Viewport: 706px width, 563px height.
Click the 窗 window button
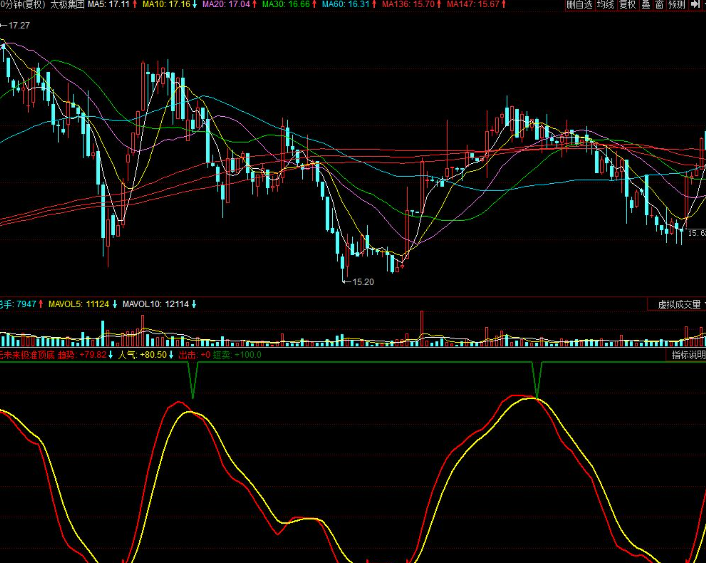pos(659,5)
